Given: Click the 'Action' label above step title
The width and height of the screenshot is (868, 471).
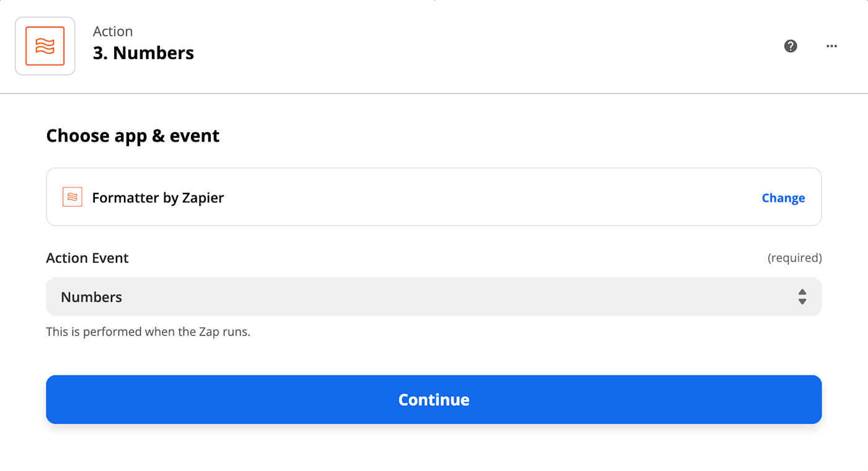Looking at the screenshot, I should (113, 32).
